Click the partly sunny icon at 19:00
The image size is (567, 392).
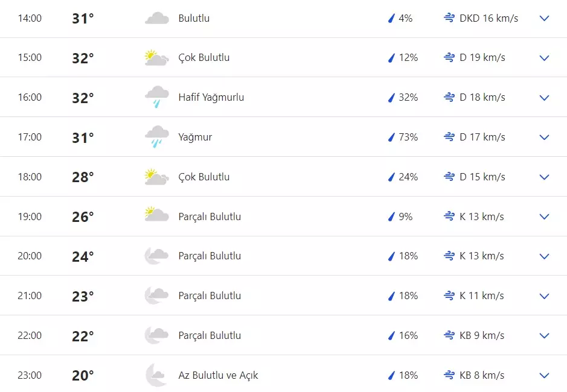tap(156, 215)
